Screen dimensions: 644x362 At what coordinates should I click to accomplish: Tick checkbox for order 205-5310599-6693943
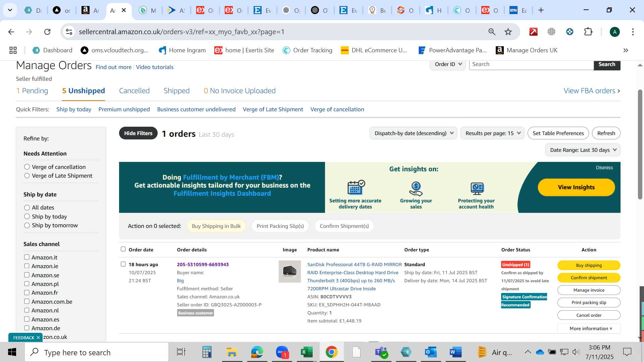123,264
